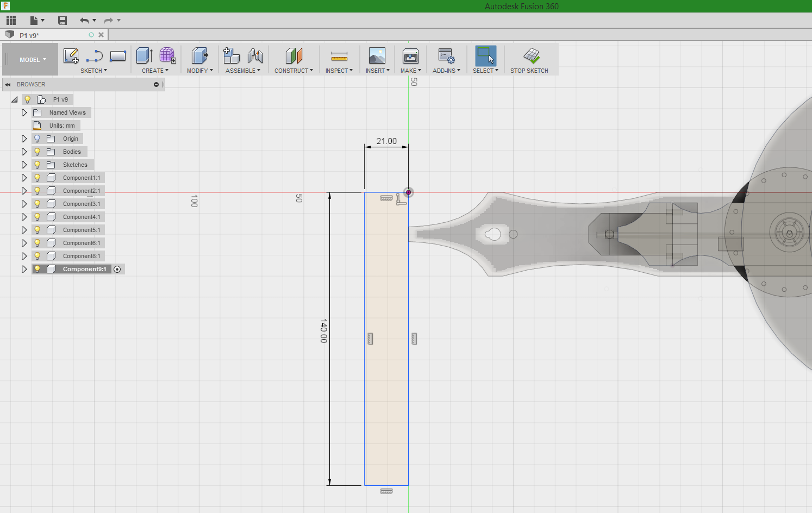
Task: Click the Units: mm document icon
Action: tap(38, 126)
